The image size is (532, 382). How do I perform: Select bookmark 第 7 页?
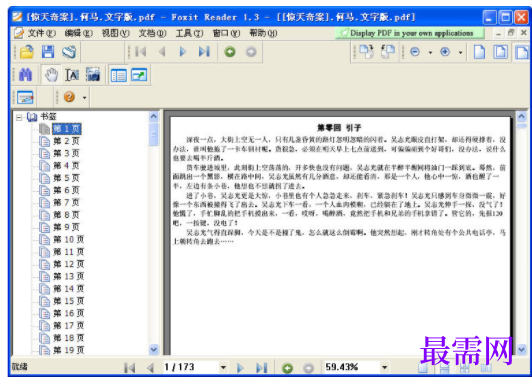coord(66,203)
